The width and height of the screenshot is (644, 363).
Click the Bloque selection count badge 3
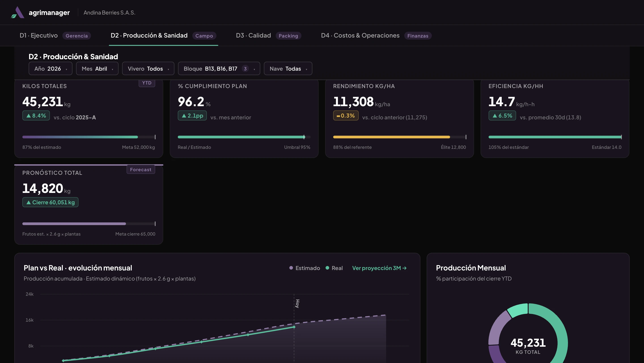coord(245,68)
